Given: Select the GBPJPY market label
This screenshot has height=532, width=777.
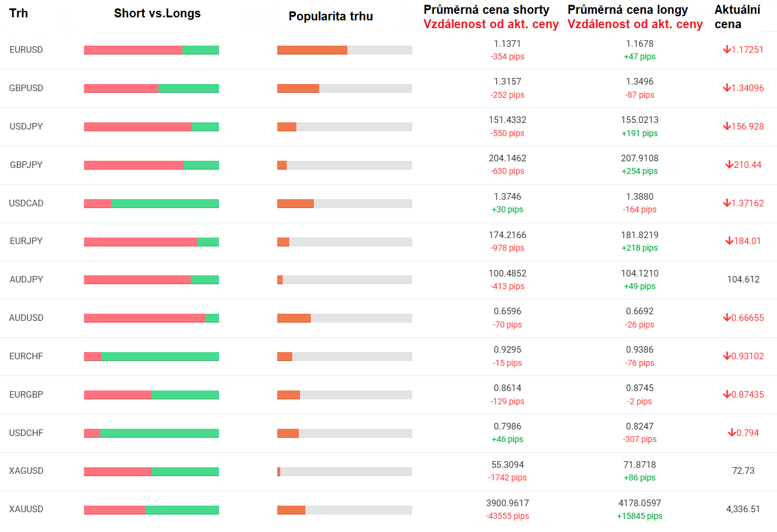Looking at the screenshot, I should click(x=26, y=164).
